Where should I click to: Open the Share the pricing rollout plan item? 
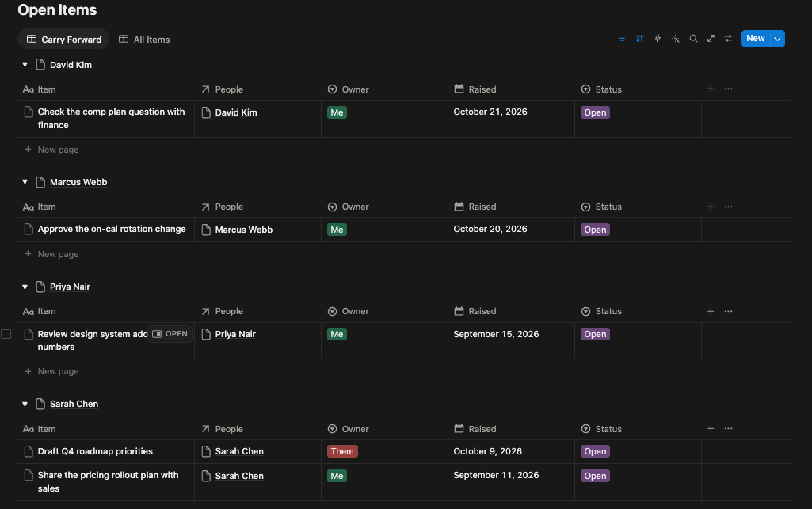click(x=109, y=481)
